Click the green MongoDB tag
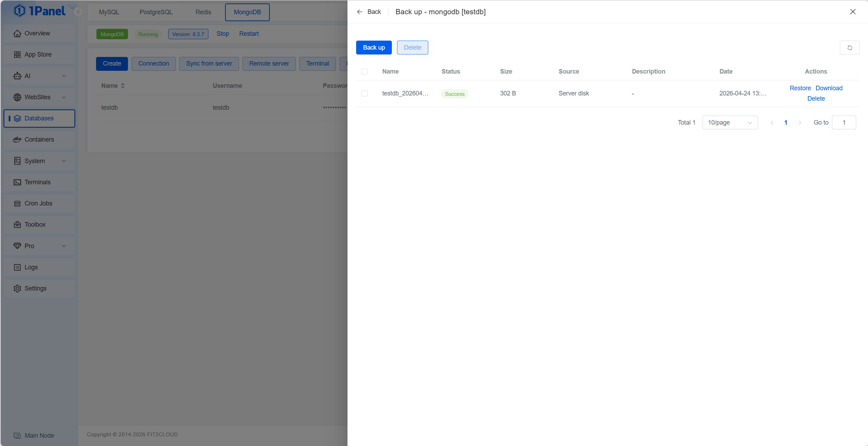 coord(112,34)
